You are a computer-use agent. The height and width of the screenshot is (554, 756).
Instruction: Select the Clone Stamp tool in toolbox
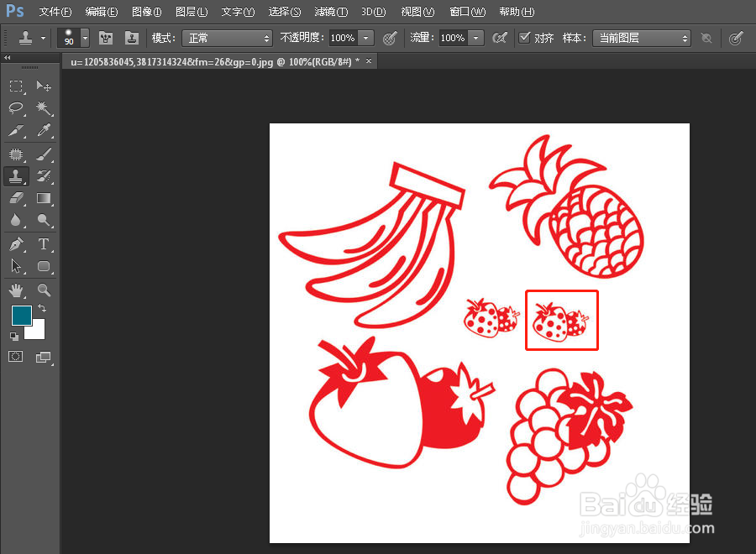pos(16,176)
